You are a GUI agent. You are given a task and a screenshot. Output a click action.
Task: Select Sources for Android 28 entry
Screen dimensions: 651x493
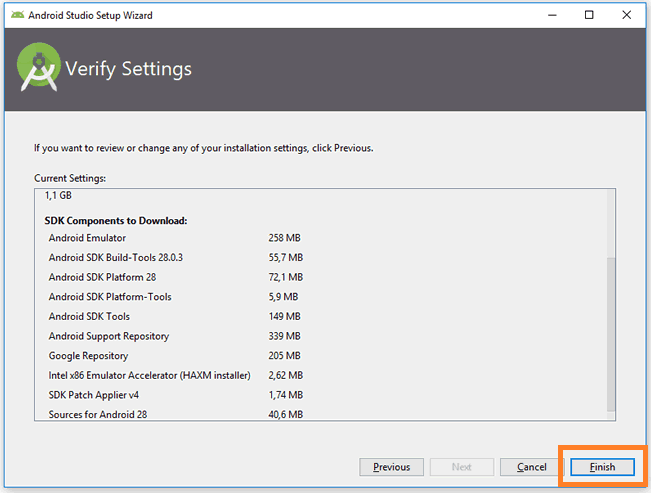click(x=98, y=415)
